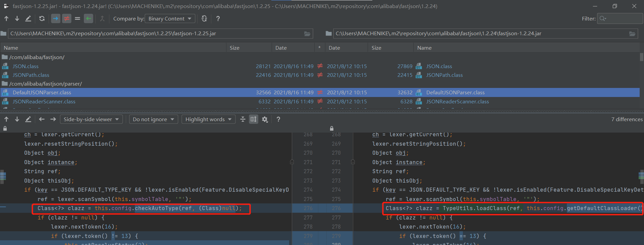Click the not-equal operation icon for JSONReaderScanner.class

320,101
